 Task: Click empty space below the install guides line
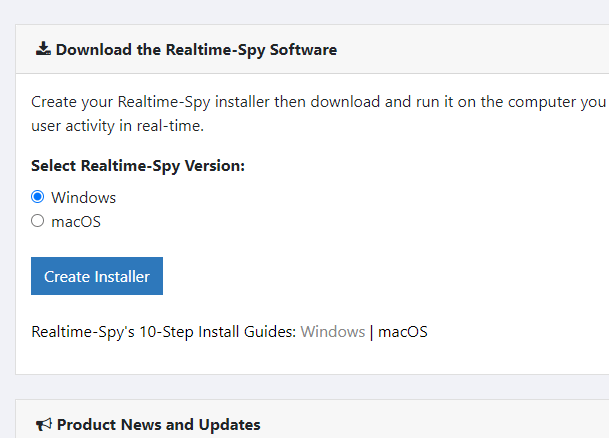(x=311, y=359)
